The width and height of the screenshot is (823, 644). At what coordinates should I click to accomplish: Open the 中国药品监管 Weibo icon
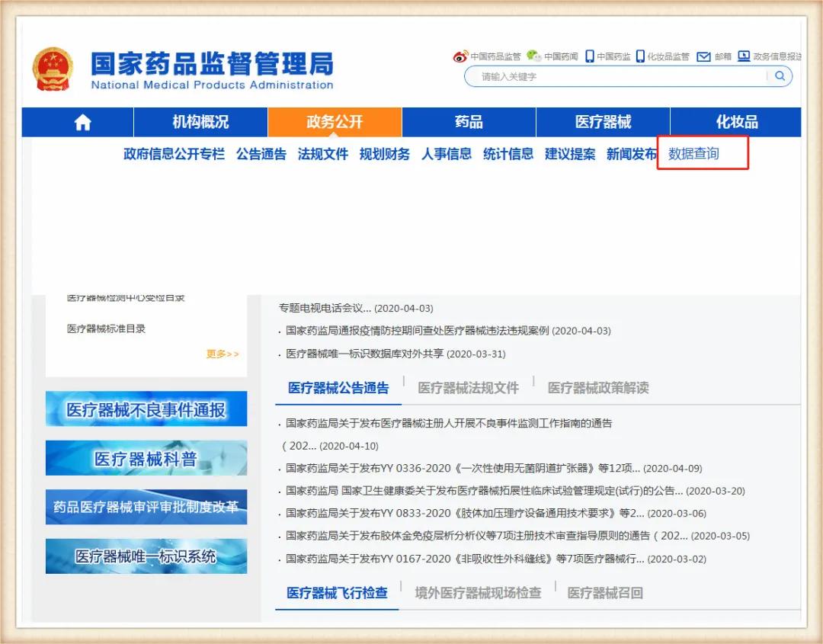click(x=460, y=56)
